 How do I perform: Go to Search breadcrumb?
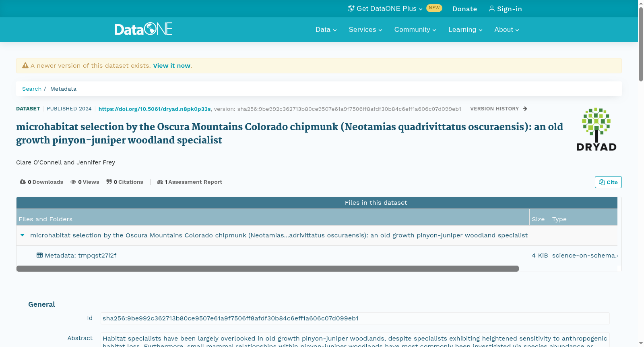click(x=32, y=89)
